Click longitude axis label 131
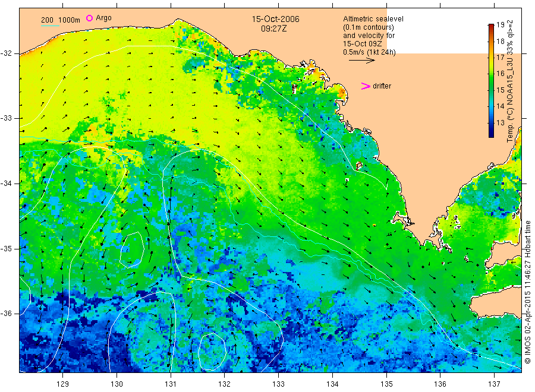This screenshot has width=535, height=392. (171, 384)
